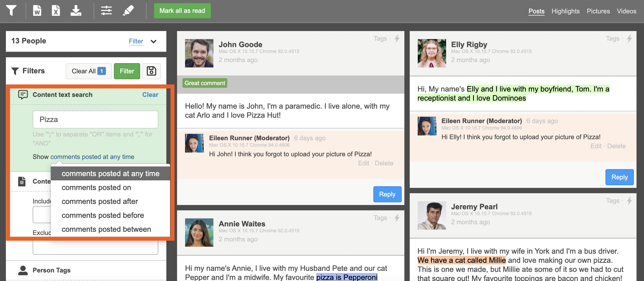Switch to the Highlights tab
Image resolution: width=644 pixels, height=281 pixels.
coord(565,11)
